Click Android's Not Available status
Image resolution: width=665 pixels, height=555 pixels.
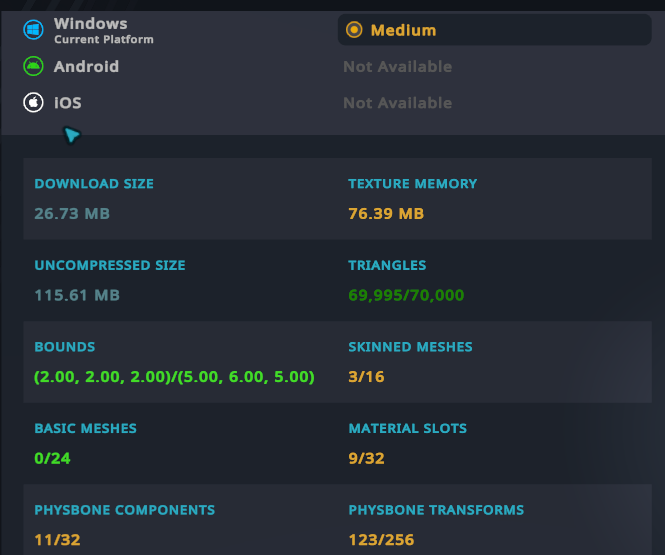397,67
